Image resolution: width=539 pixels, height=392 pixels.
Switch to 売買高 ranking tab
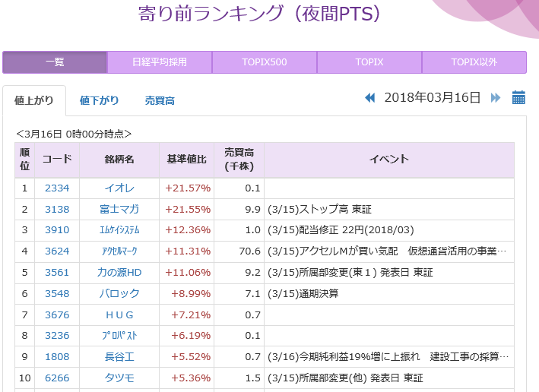coord(160,100)
